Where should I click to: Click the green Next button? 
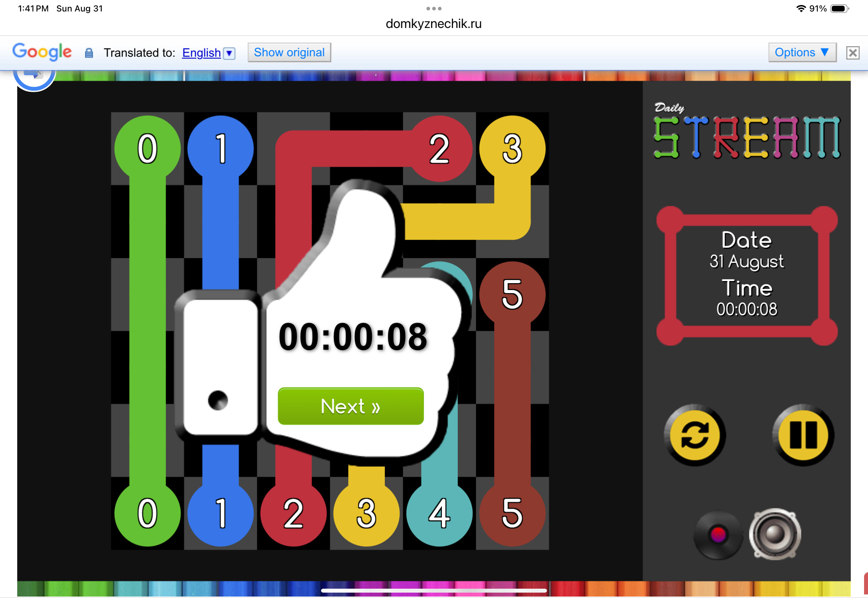click(351, 406)
